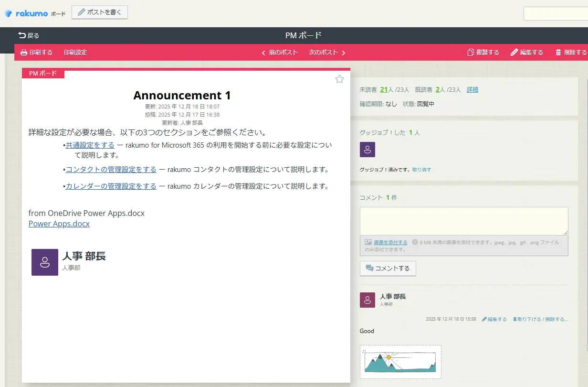
Task: Navigate to 次のポスト
Action: click(327, 53)
